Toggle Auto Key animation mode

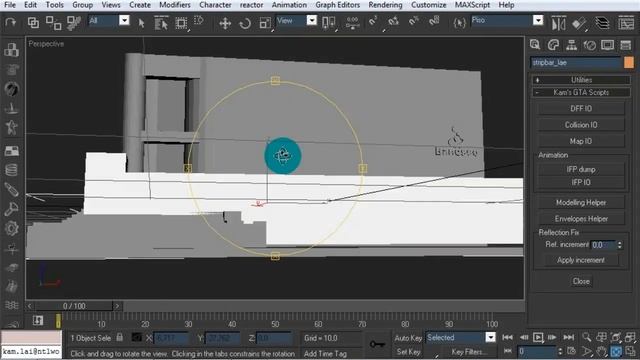[x=408, y=338]
